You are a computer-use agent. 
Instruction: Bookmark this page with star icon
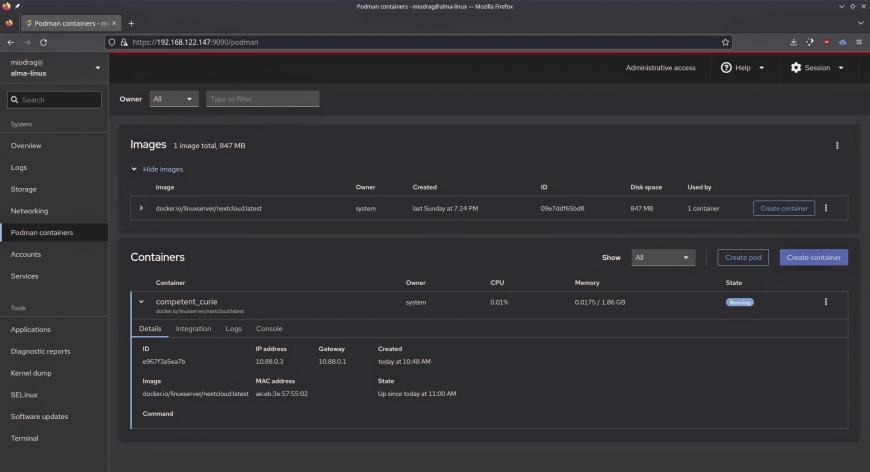coord(725,42)
